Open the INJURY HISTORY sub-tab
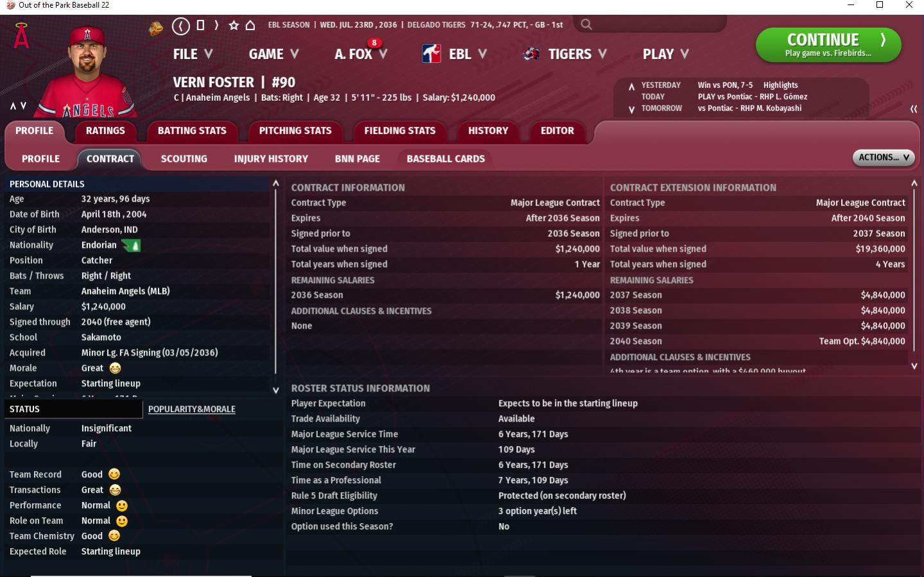 pos(271,159)
